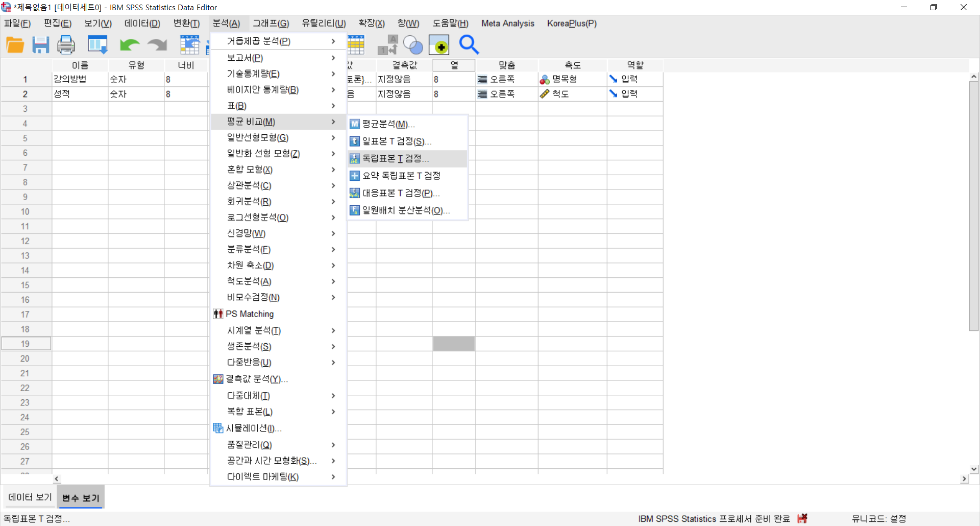
Task: Click the gray redo arrow icon
Action: coord(157,45)
